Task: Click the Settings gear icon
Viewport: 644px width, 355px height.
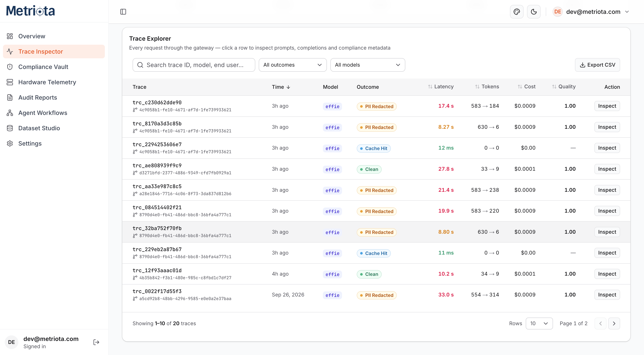Action: (x=10, y=143)
